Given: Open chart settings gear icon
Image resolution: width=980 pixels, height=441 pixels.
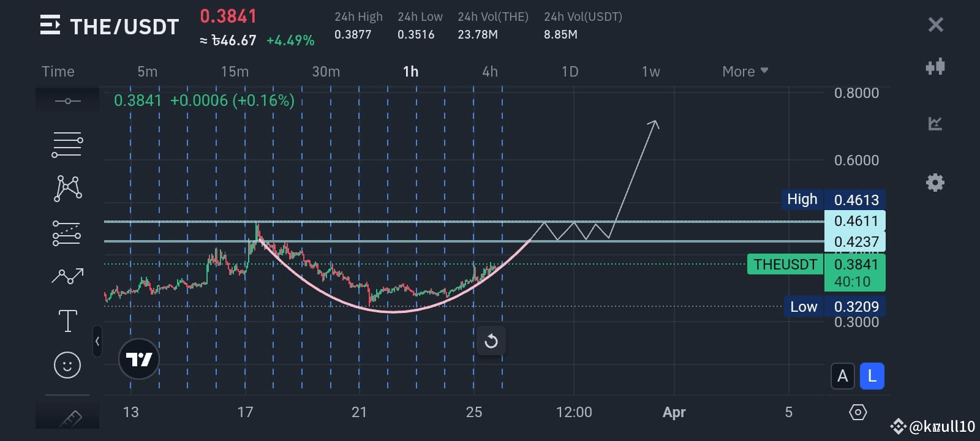Looking at the screenshot, I should (x=935, y=183).
